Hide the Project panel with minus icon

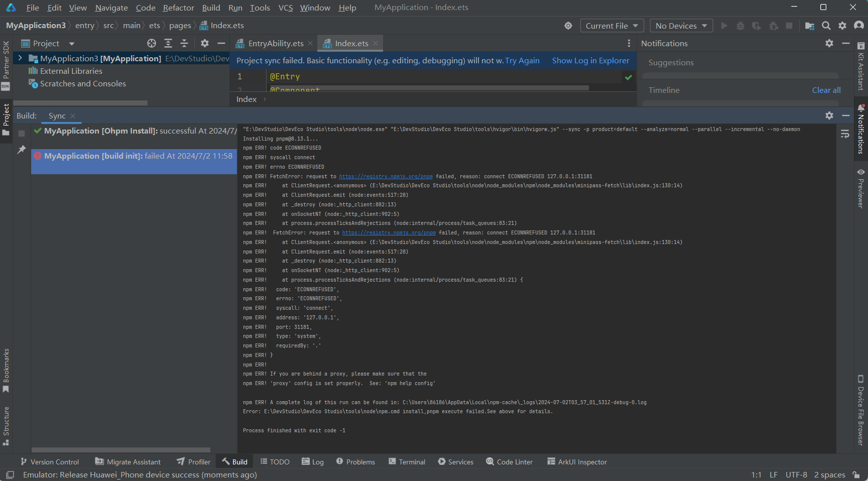(x=221, y=44)
